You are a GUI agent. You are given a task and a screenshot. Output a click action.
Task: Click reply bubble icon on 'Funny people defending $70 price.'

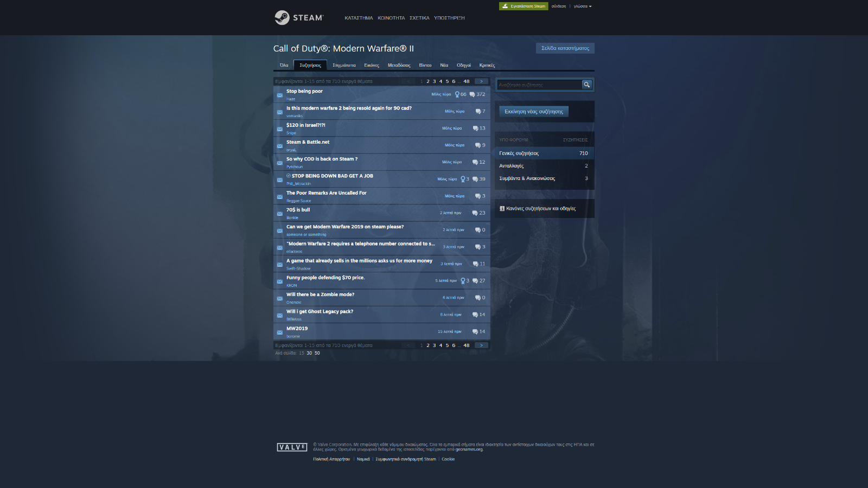pos(475,281)
